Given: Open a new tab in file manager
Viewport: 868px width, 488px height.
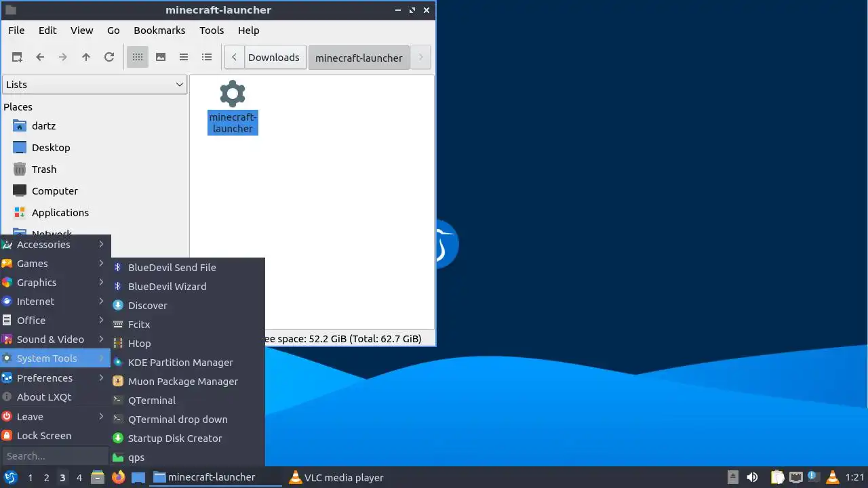Looking at the screenshot, I should [17, 58].
